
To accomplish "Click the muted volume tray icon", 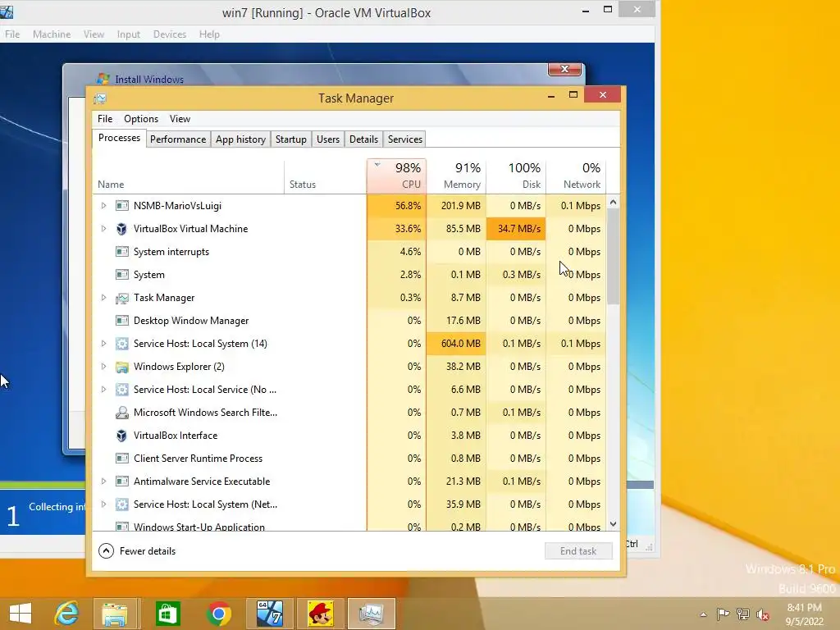I will [762, 614].
